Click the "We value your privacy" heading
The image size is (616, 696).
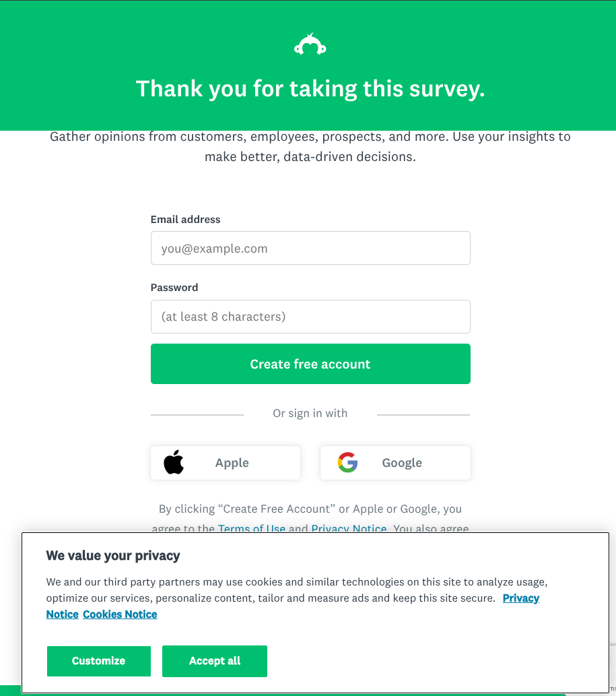(x=113, y=556)
